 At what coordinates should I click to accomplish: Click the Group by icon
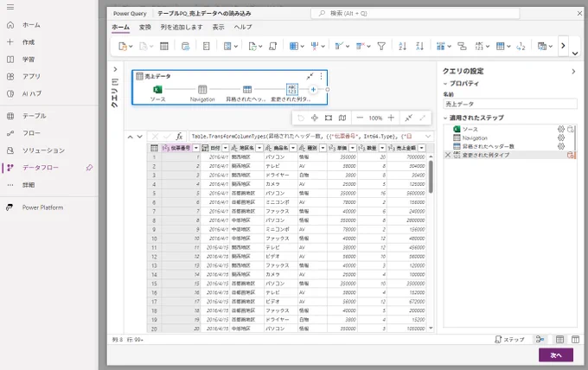click(x=462, y=46)
